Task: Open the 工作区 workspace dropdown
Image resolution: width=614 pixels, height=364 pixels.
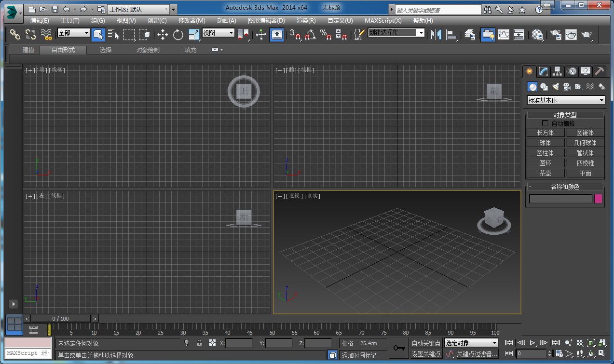Action: point(138,9)
